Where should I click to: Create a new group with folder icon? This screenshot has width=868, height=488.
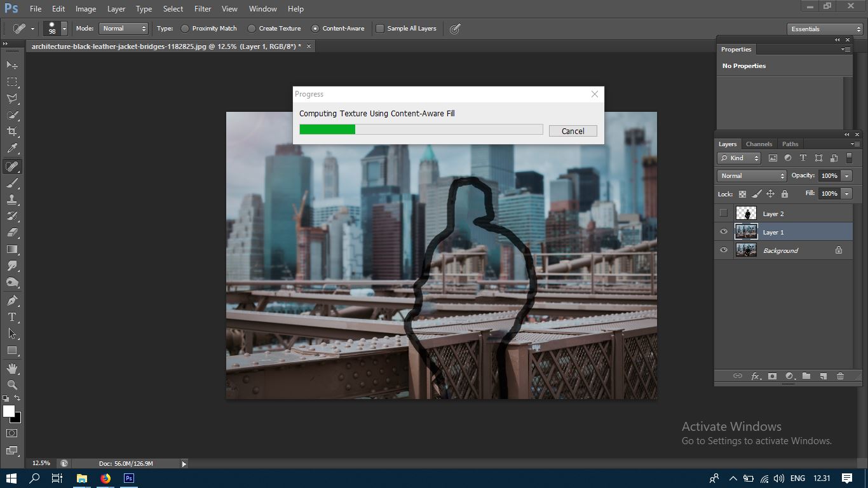[x=806, y=376]
